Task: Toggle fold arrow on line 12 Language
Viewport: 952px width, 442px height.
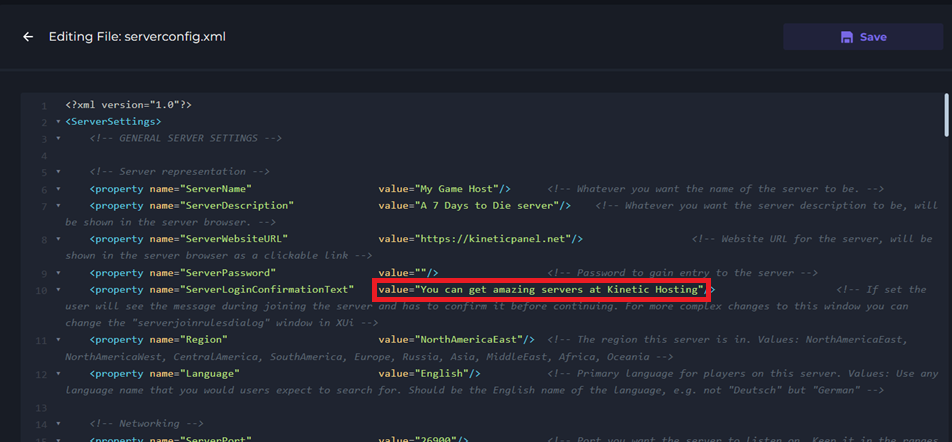Action: click(x=58, y=373)
